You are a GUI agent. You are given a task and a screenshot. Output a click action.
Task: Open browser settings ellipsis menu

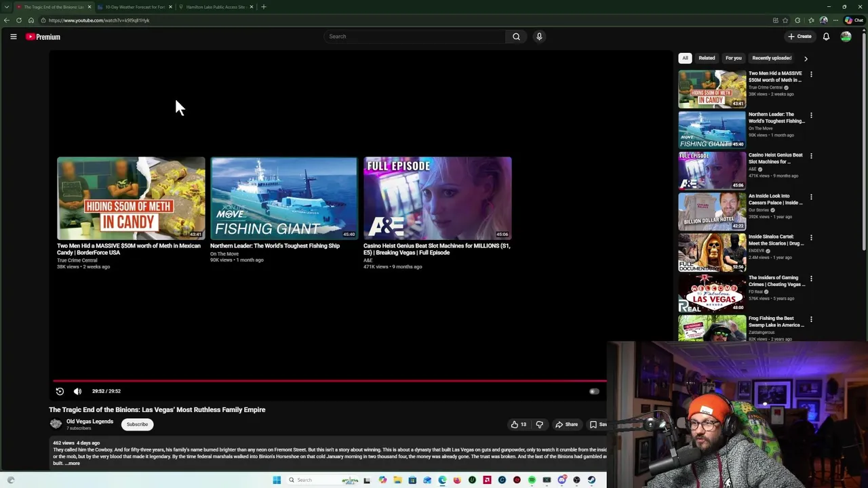(835, 20)
